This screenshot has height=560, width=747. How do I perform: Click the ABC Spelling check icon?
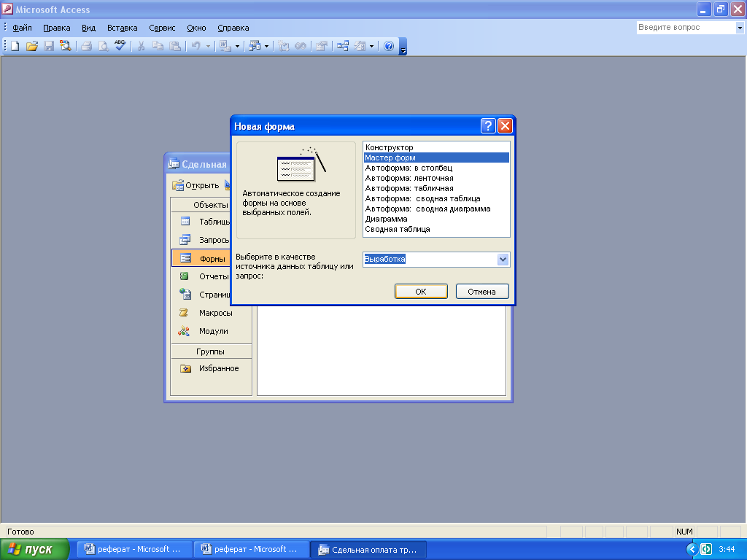pyautogui.click(x=120, y=46)
